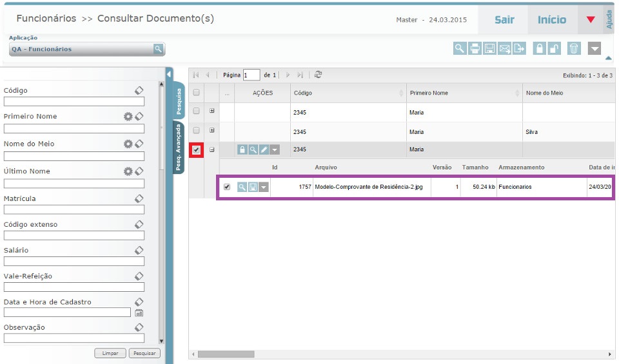Toggle the select-all checkbox in grid header
619x364 pixels.
tap(197, 93)
